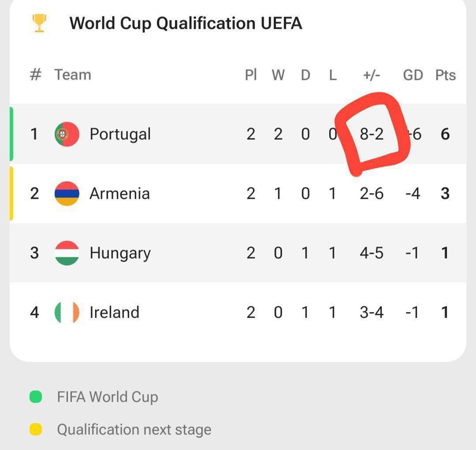Select the Ireland team name
This screenshot has height=450, width=476.
coord(114,313)
